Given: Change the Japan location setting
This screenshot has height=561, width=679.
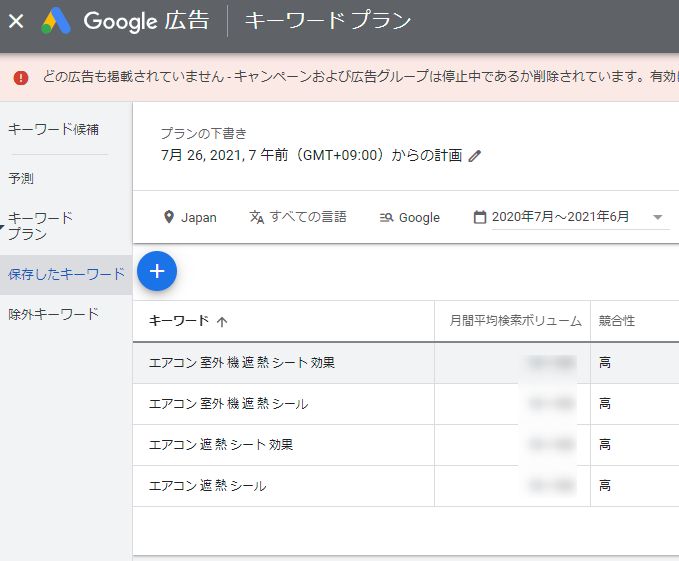Looking at the screenshot, I should (191, 217).
